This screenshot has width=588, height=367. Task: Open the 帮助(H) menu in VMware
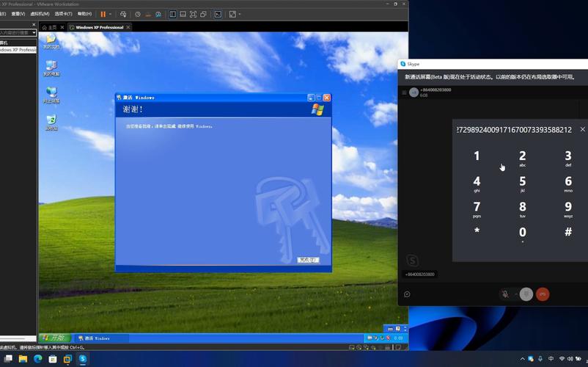click(84, 14)
